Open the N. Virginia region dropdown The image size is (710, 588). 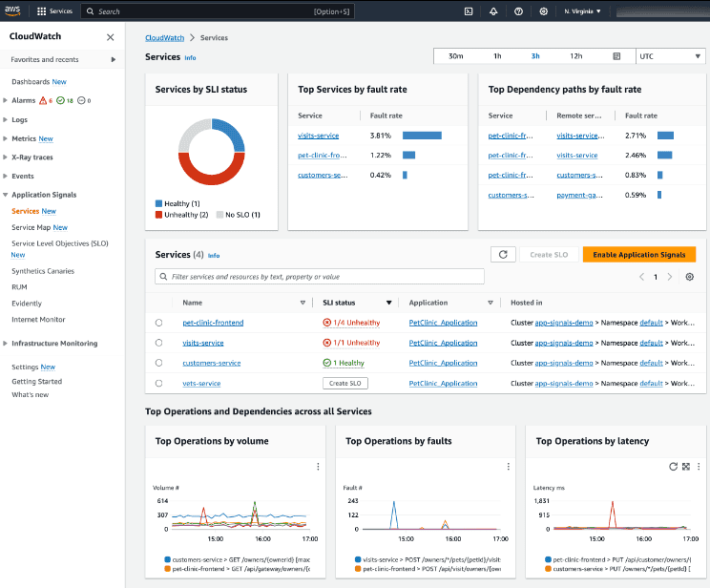[582, 11]
